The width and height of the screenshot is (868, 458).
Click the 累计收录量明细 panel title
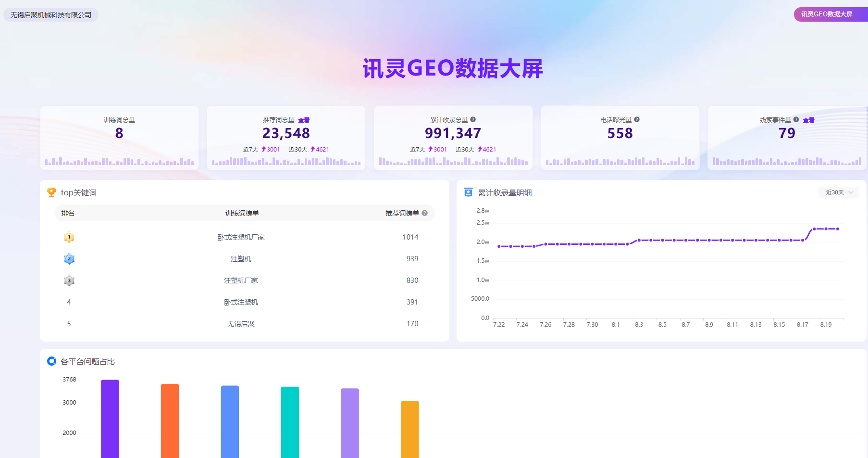pos(505,193)
